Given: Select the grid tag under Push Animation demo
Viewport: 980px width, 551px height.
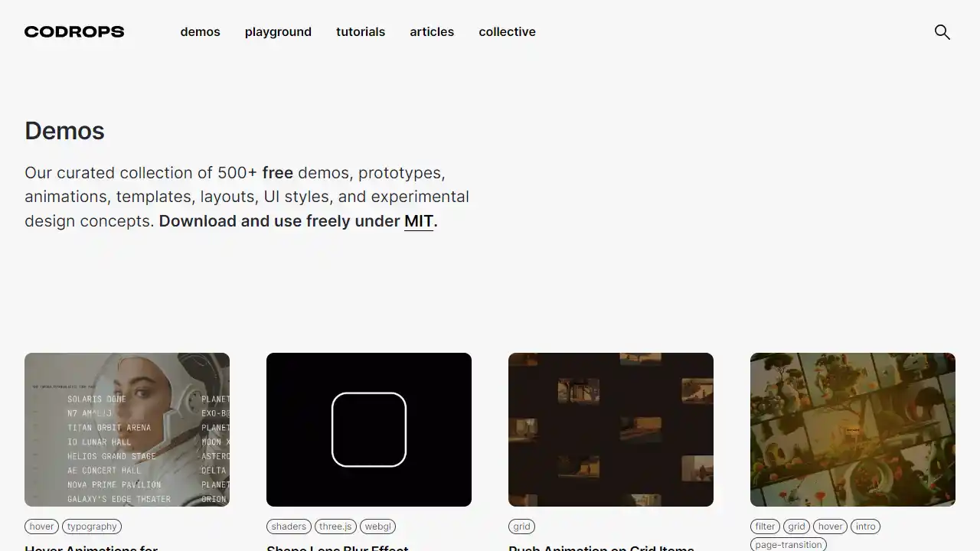Looking at the screenshot, I should [521, 526].
